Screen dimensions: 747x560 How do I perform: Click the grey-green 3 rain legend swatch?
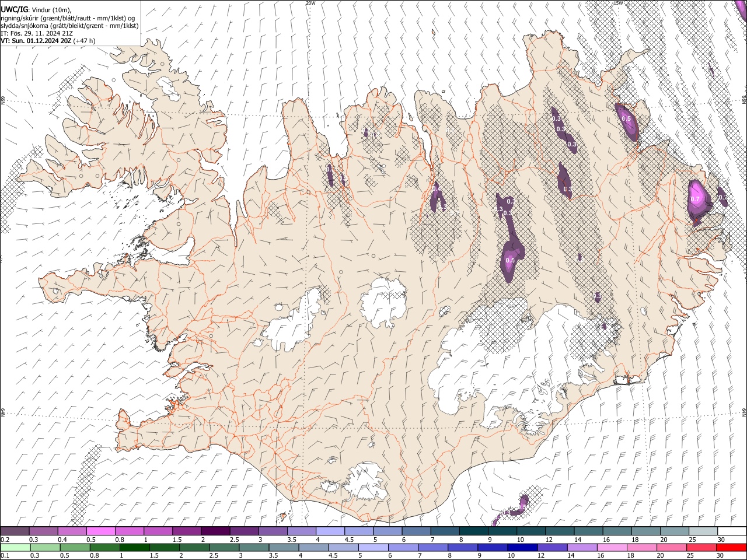[x=254, y=547]
